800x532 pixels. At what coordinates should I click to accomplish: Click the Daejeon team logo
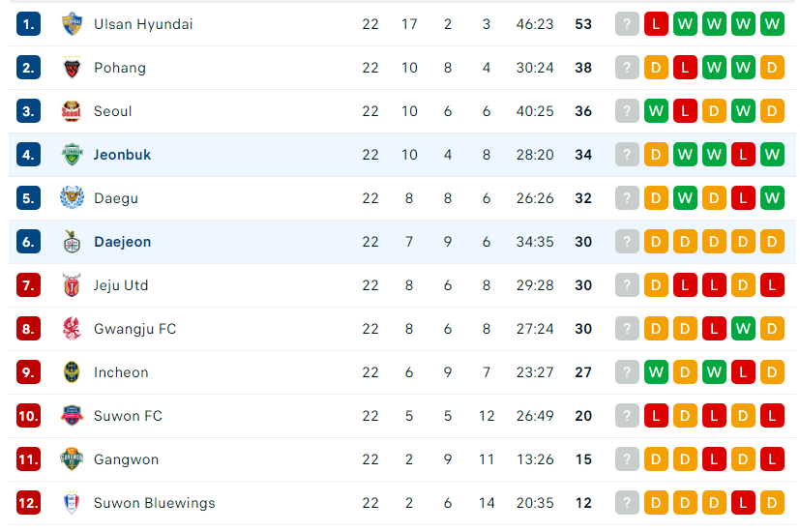coord(72,242)
